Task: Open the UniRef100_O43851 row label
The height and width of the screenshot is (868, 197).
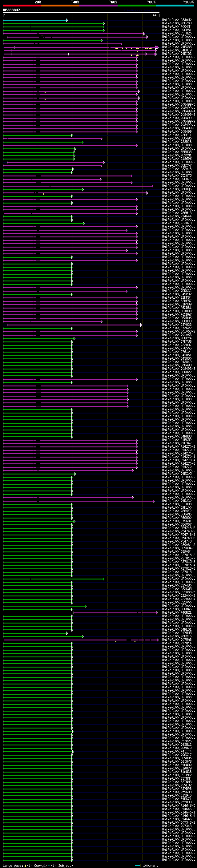Action: point(177,355)
